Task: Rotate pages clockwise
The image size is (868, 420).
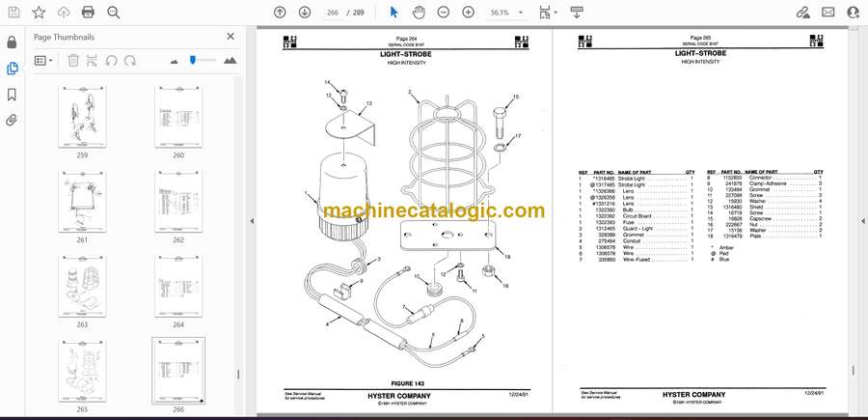Action: 130,61
